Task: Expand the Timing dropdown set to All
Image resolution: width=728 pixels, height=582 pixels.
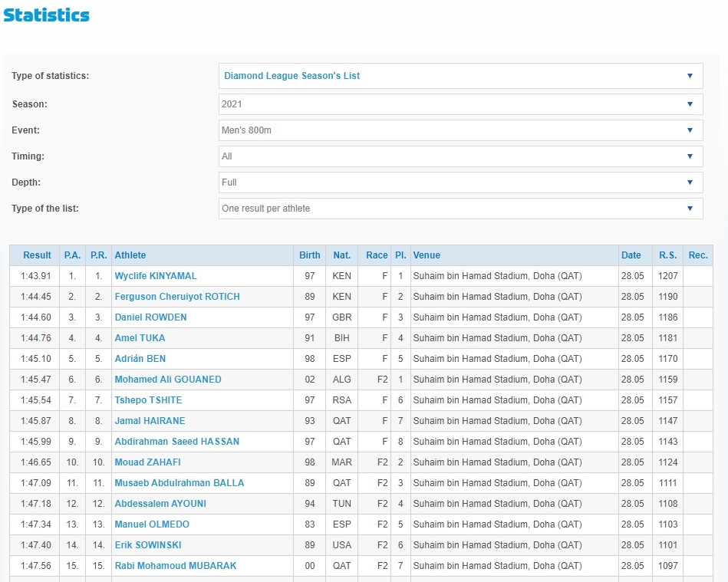Action: [x=460, y=156]
